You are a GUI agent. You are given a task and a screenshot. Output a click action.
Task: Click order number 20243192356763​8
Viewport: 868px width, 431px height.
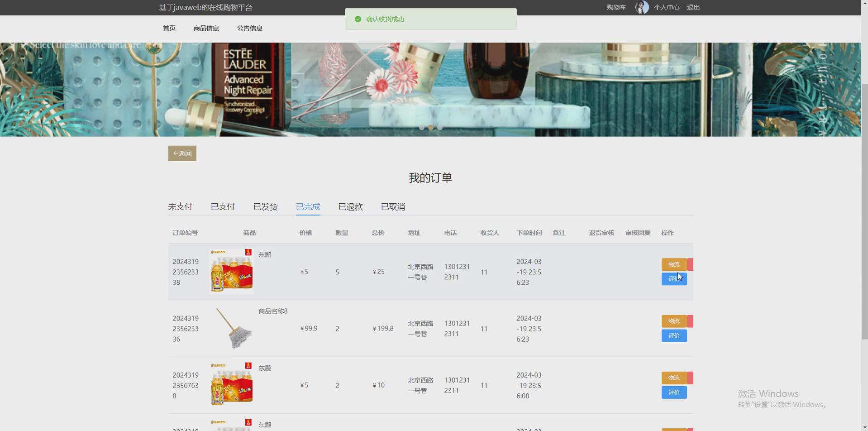[x=186, y=385]
